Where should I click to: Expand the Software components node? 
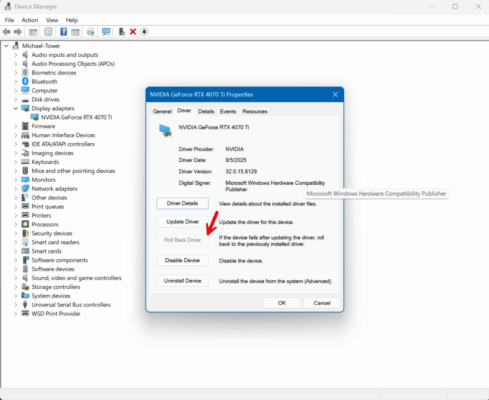coord(16,260)
